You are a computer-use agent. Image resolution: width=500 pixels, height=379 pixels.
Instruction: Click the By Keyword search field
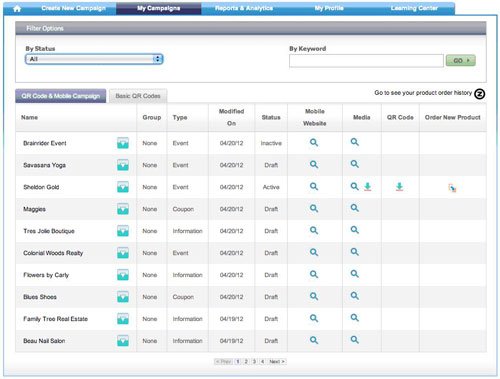click(x=366, y=61)
